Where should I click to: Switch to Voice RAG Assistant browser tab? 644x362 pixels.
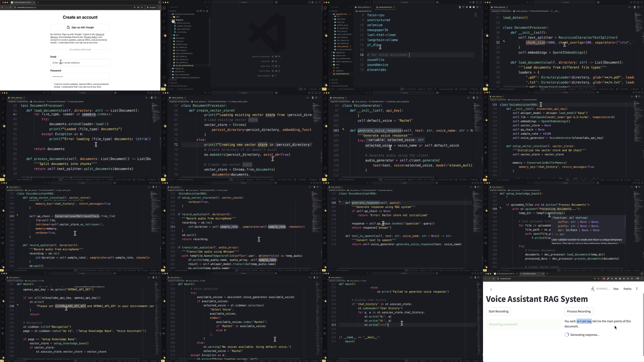pos(532,274)
